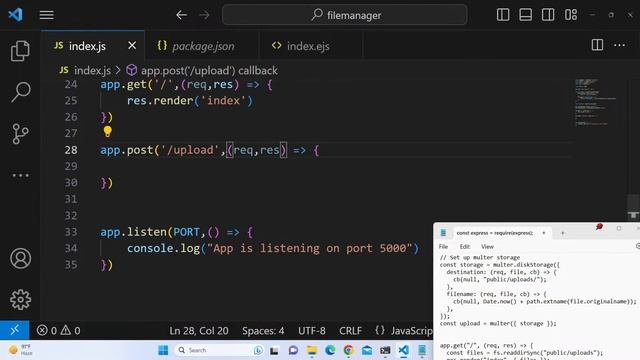Split the editor to the right
The image size is (640, 360).
[x=597, y=45]
